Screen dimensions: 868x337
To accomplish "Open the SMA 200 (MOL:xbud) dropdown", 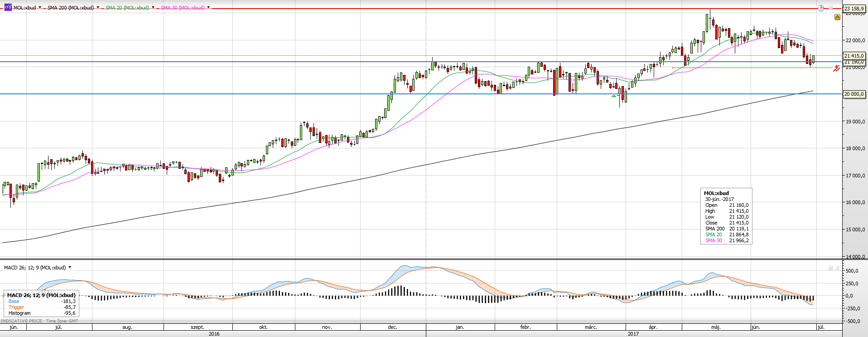I will point(98,8).
